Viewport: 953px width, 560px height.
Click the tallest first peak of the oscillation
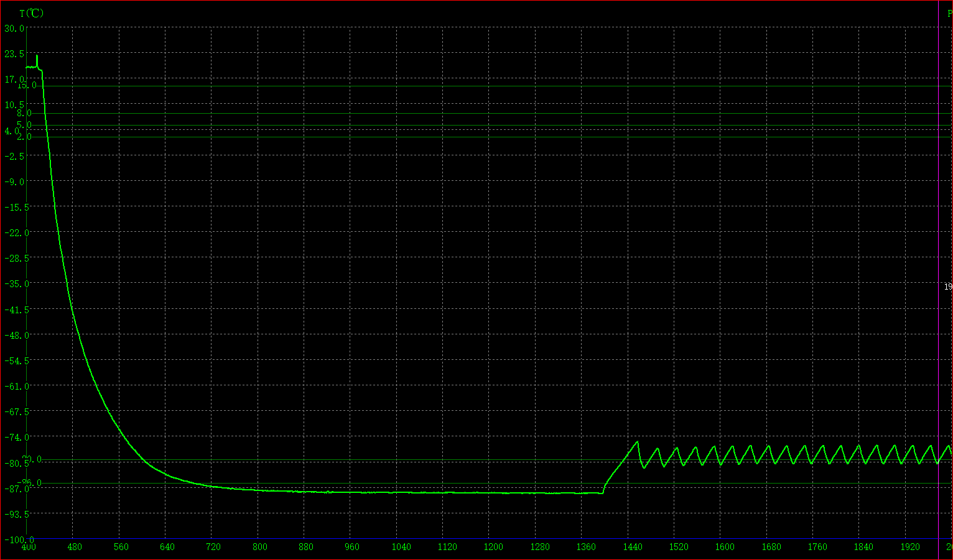click(x=637, y=442)
